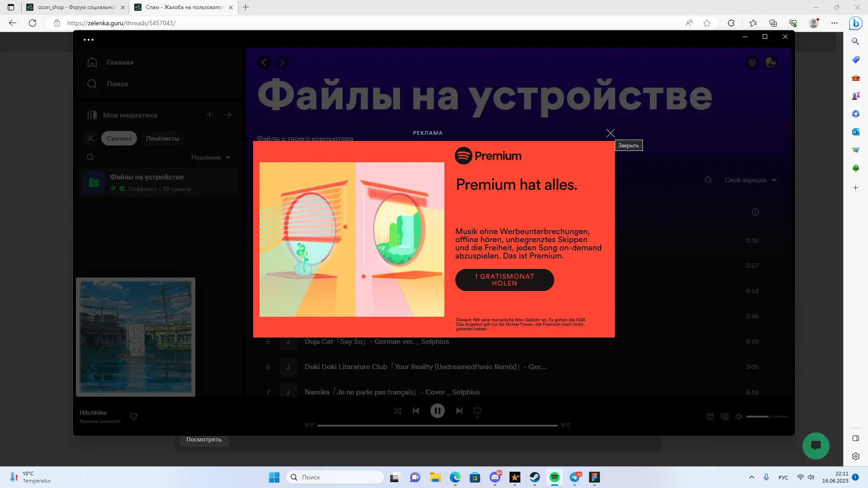868x488 pixels.
Task: Pause the current track
Action: (437, 411)
